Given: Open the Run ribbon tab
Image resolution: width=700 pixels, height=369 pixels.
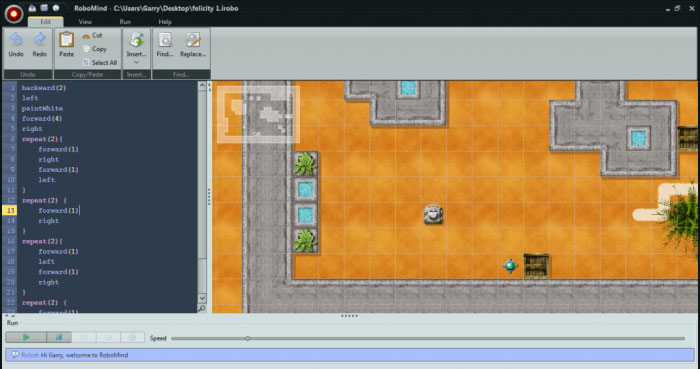Looking at the screenshot, I should tap(125, 22).
